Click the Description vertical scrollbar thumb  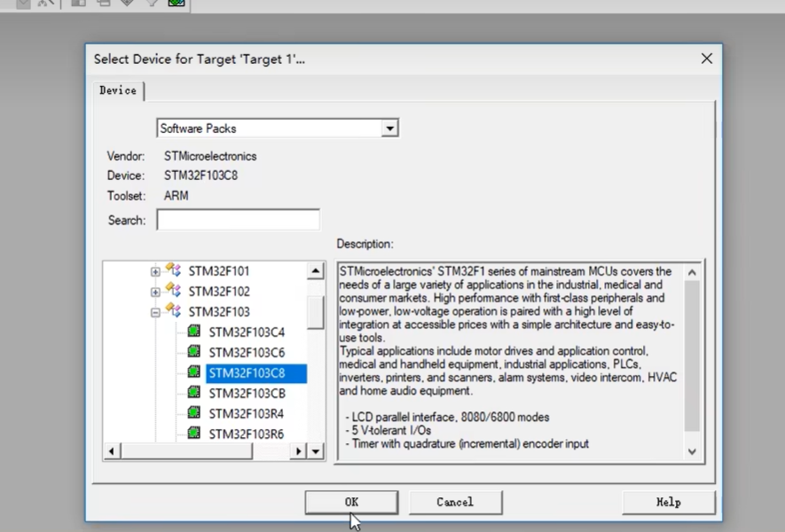(x=692, y=356)
